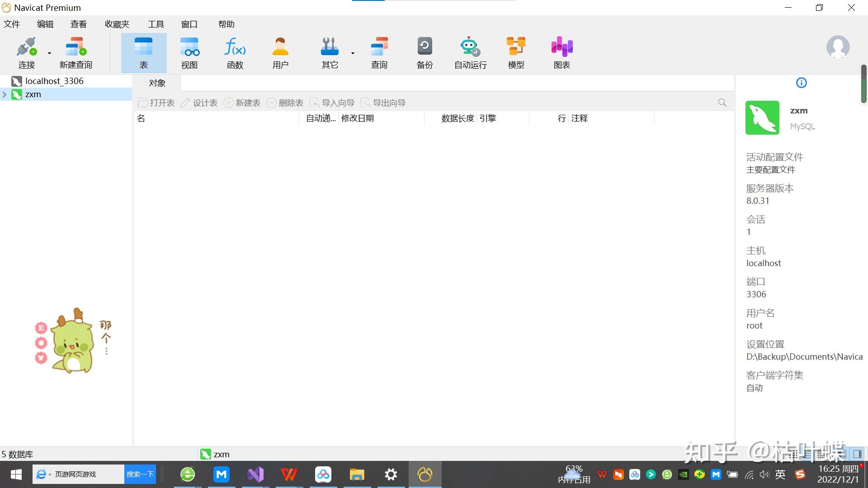Select the zxm connection in tree

(x=66, y=94)
